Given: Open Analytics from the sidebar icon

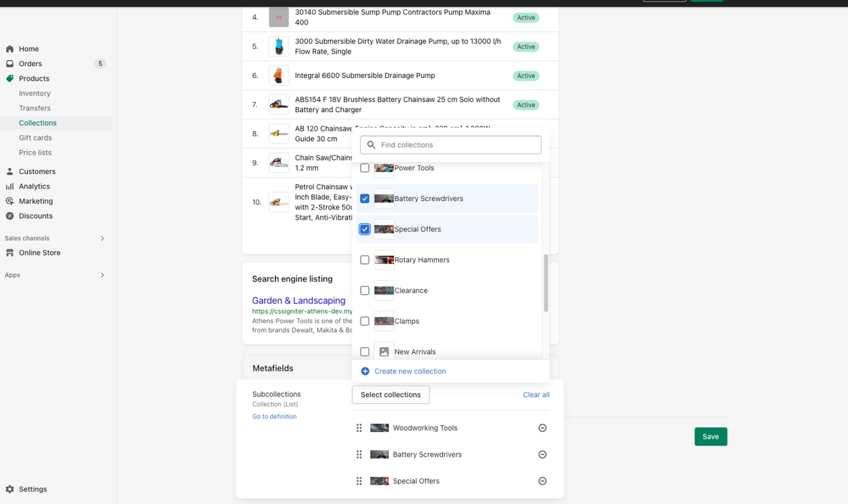Looking at the screenshot, I should 10,186.
